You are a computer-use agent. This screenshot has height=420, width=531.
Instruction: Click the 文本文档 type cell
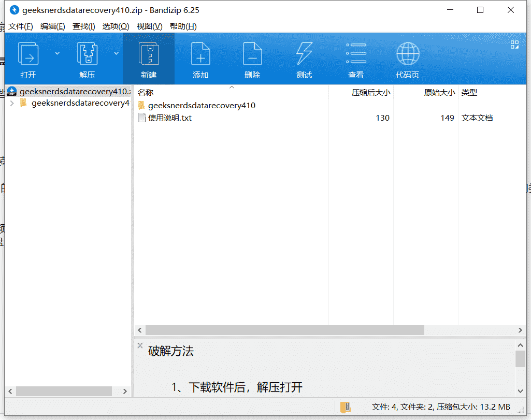477,118
